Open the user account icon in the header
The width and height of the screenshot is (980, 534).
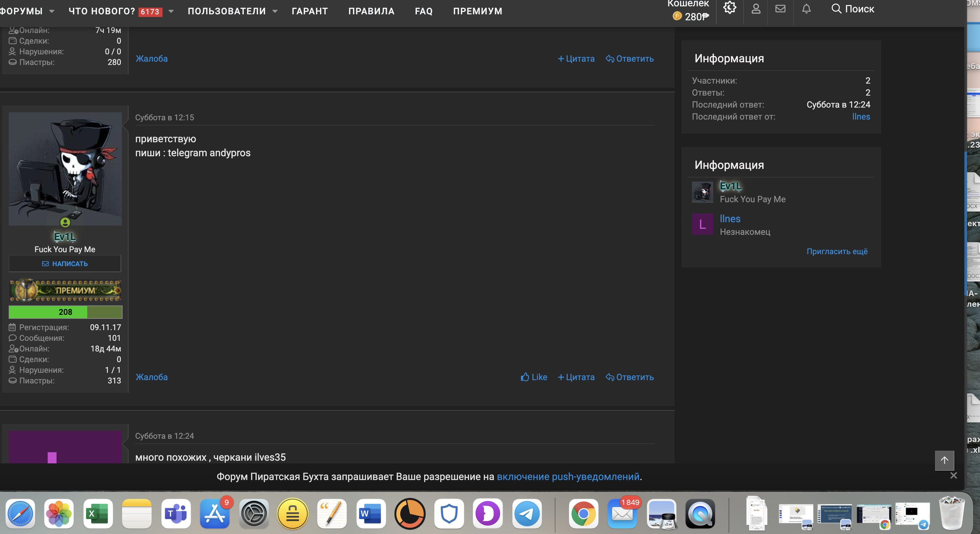[756, 8]
